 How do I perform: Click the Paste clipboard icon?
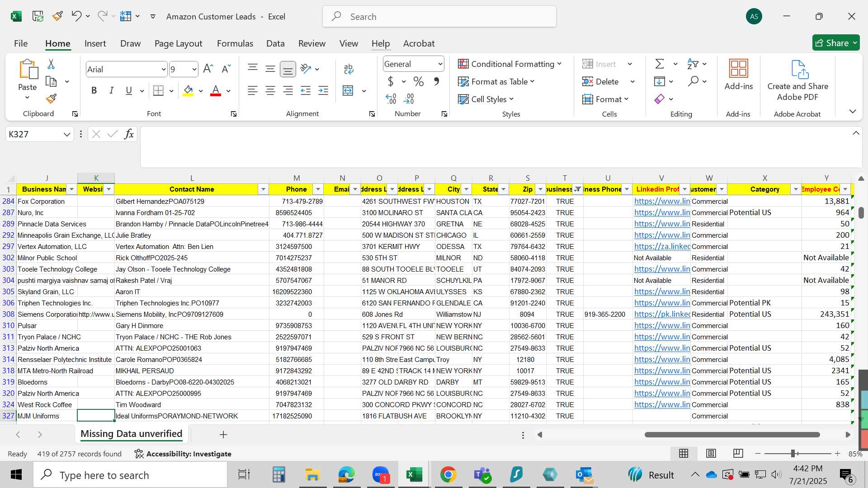pos(28,70)
